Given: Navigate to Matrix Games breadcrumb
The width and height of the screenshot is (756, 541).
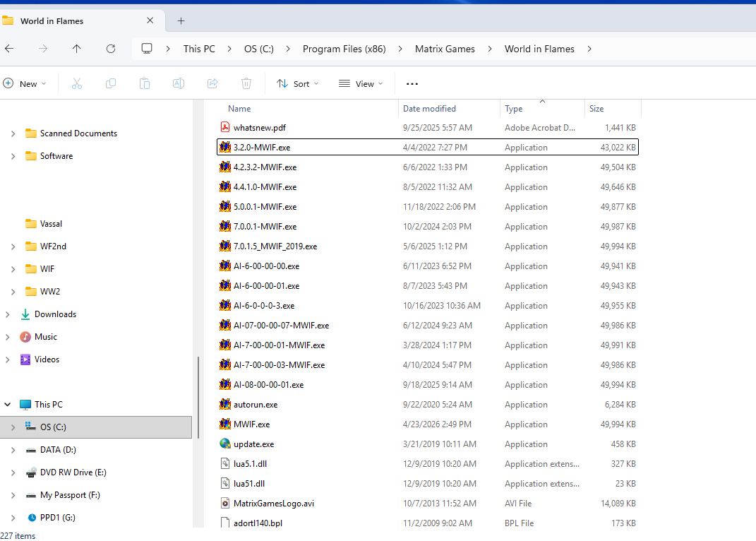Looking at the screenshot, I should tap(445, 49).
